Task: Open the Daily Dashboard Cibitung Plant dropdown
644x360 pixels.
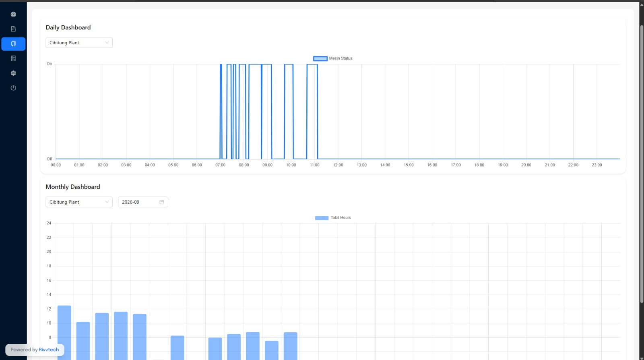Action: 79,43
